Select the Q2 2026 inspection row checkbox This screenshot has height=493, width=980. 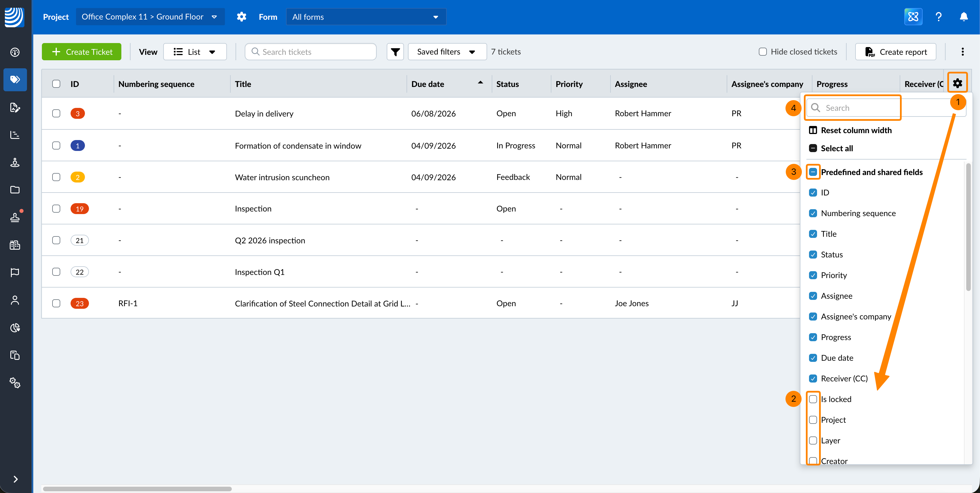[56, 240]
